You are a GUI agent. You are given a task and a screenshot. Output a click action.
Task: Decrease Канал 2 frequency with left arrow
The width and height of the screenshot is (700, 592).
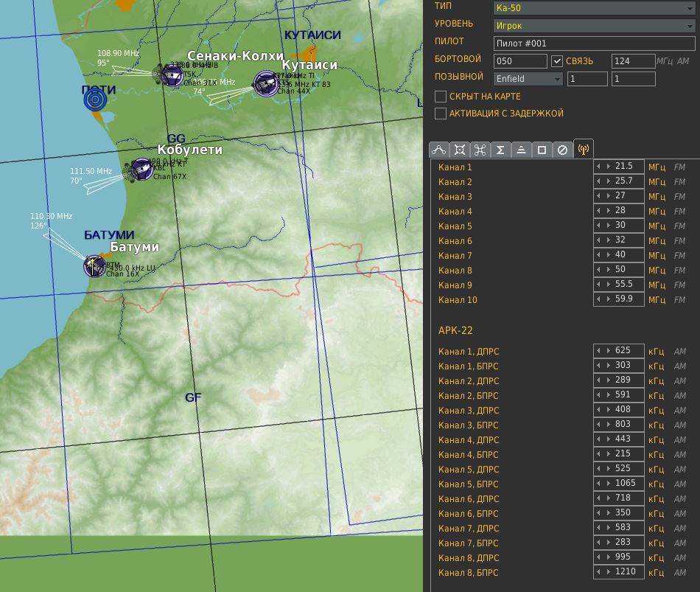[x=598, y=181]
